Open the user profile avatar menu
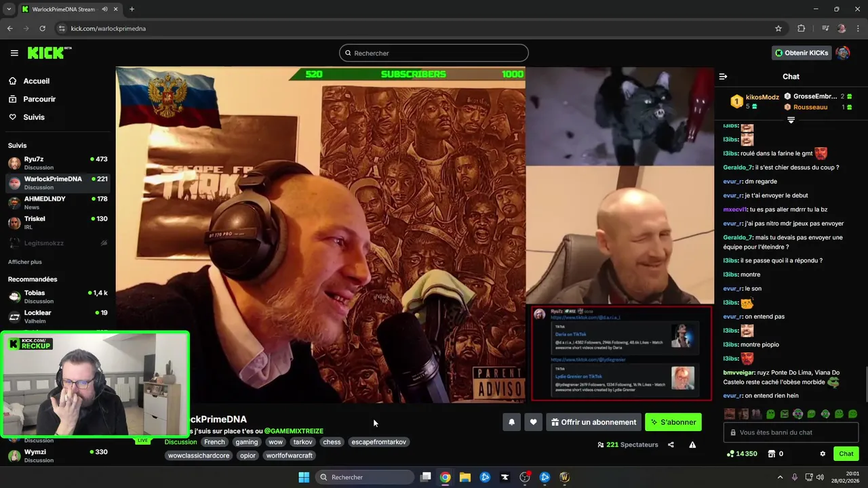Viewport: 868px width, 488px height. (x=843, y=53)
